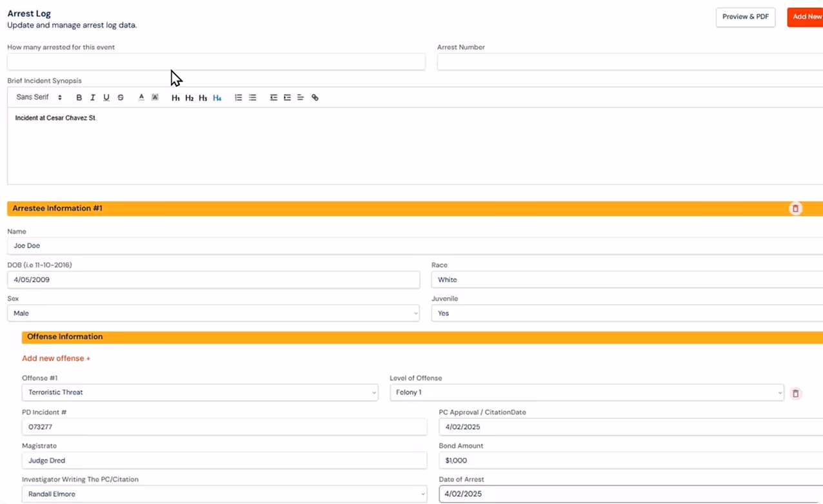The height and width of the screenshot is (504, 823).
Task: Apply Heading 1 style
Action: tap(175, 97)
